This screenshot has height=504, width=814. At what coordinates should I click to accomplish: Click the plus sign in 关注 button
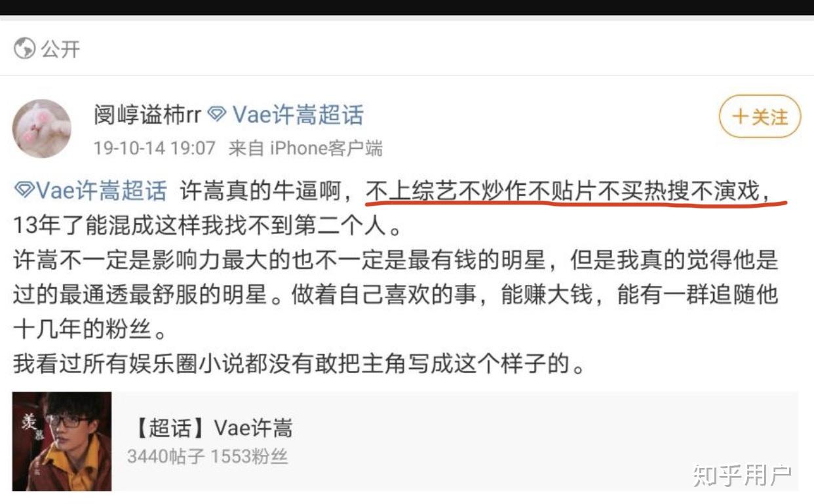pos(740,117)
